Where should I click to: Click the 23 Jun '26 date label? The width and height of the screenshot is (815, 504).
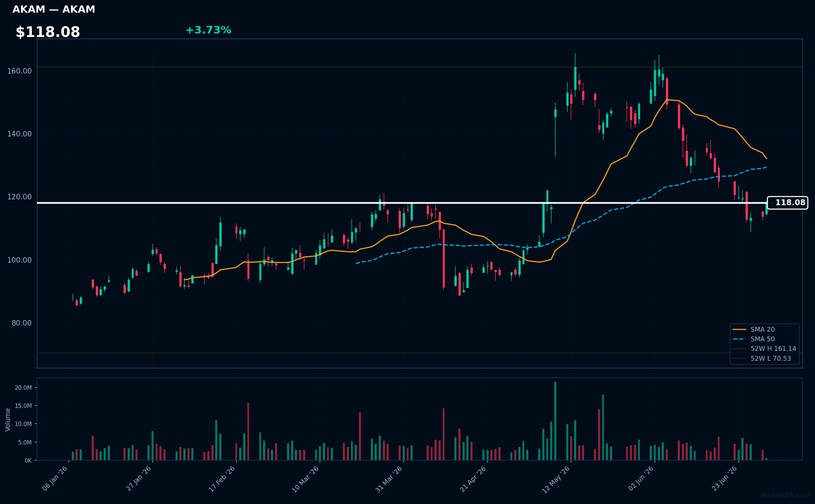725,478
